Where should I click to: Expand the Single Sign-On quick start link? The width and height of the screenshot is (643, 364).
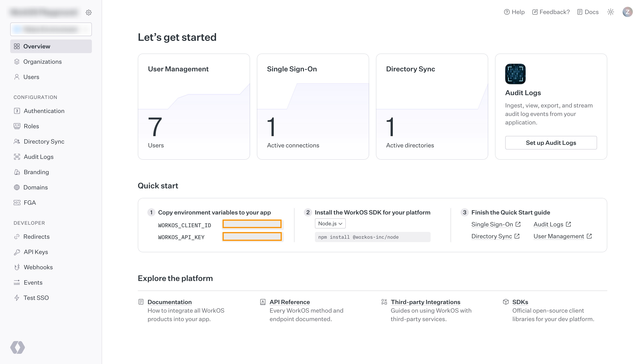495,224
